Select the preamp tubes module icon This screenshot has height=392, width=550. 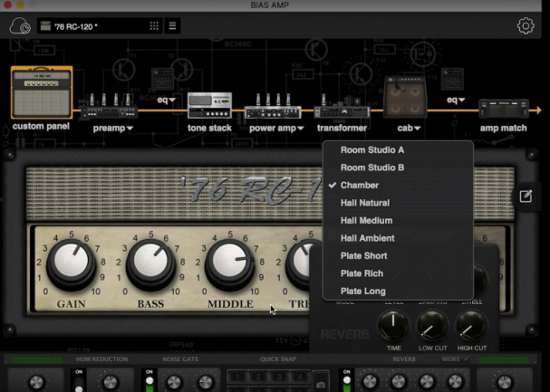pos(109,106)
